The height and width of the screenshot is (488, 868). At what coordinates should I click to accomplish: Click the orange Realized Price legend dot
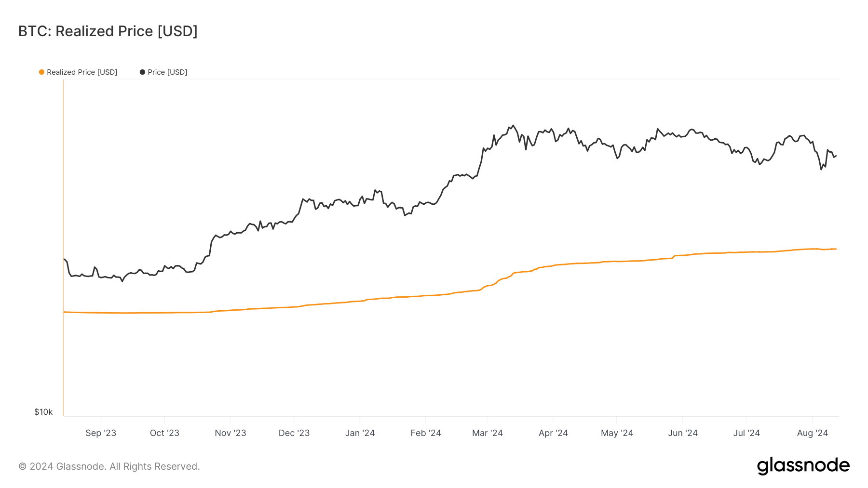tap(41, 72)
